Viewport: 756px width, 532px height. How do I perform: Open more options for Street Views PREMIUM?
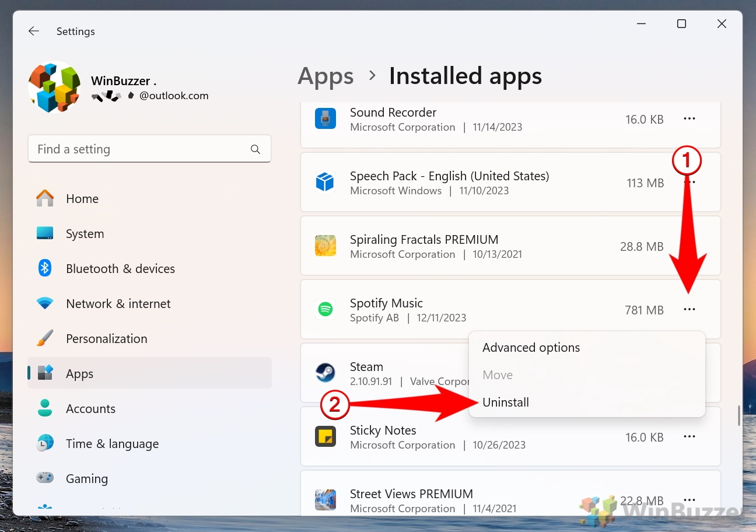(689, 500)
